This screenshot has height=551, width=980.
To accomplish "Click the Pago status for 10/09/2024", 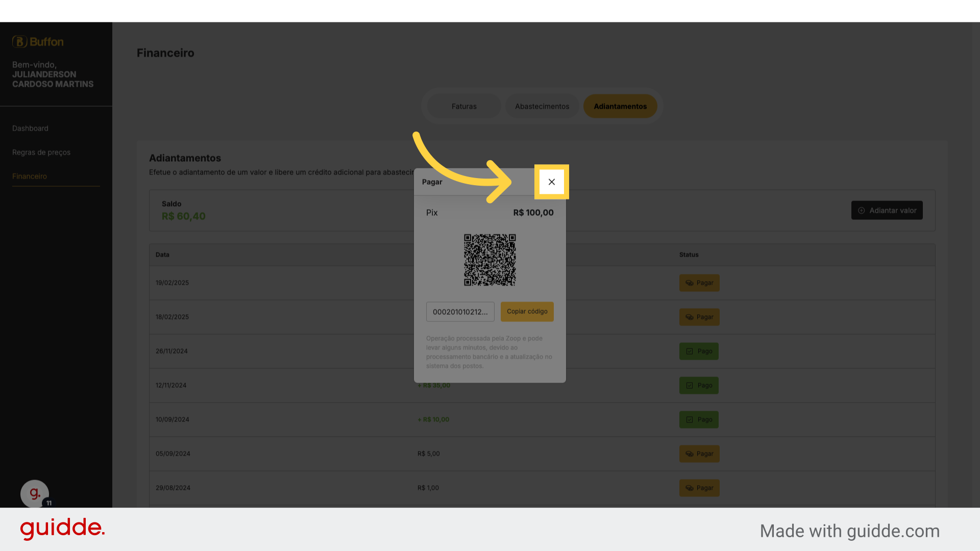I will click(699, 419).
